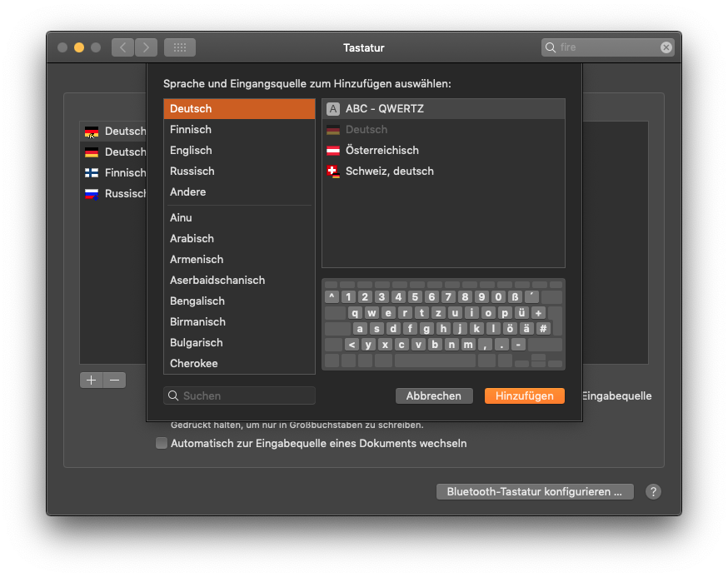Select the Schweiz, deutsch layout
The height and width of the screenshot is (577, 728).
(x=389, y=172)
